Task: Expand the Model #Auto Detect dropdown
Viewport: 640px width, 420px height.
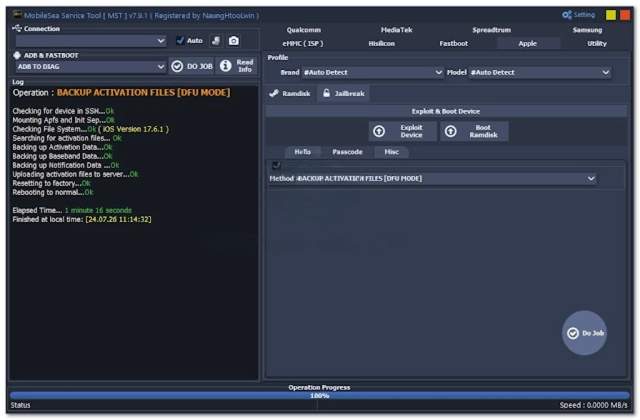Action: [x=540, y=72]
